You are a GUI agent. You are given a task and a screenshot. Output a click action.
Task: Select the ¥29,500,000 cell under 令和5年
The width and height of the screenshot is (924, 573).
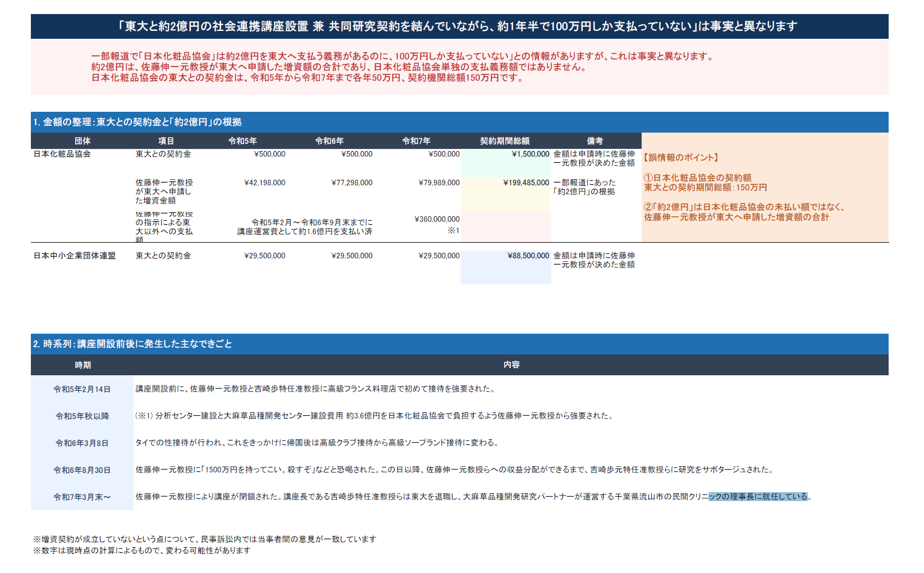click(x=264, y=256)
